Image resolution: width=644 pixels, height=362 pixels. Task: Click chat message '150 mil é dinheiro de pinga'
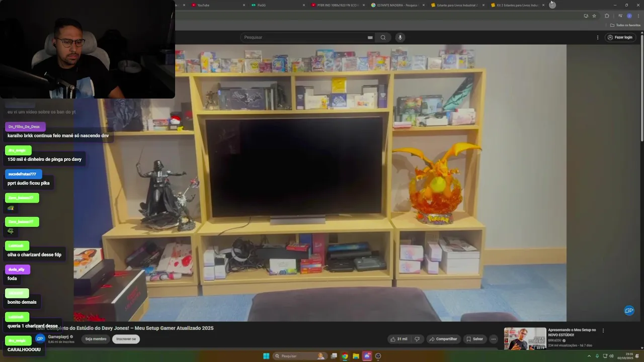pyautogui.click(x=44, y=159)
